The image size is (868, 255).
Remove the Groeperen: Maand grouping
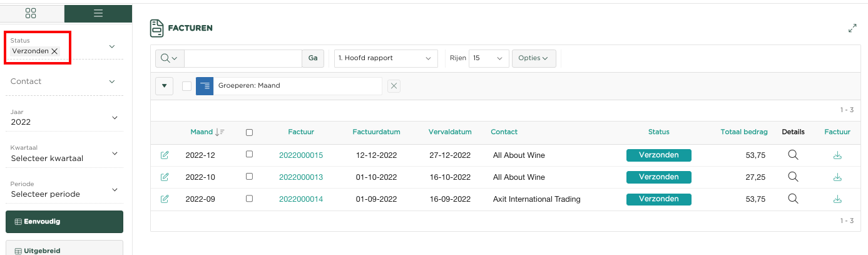coord(394,86)
